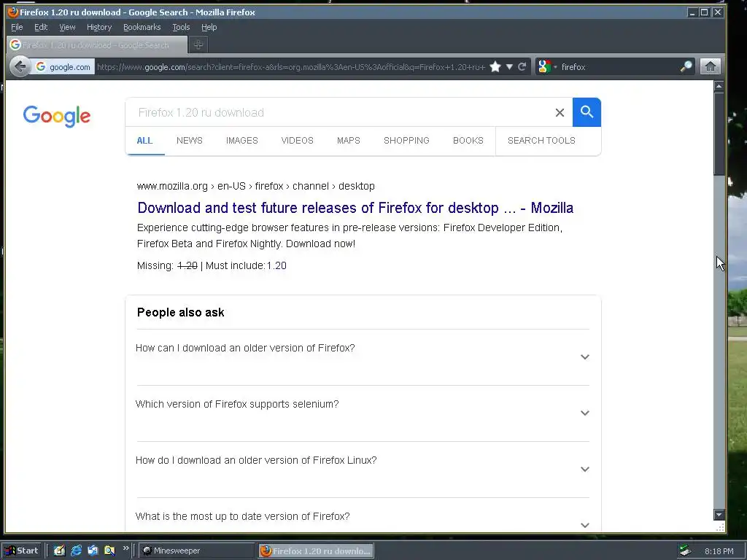The height and width of the screenshot is (560, 747).
Task: Click the search bar magnifier icon
Action: 686,66
